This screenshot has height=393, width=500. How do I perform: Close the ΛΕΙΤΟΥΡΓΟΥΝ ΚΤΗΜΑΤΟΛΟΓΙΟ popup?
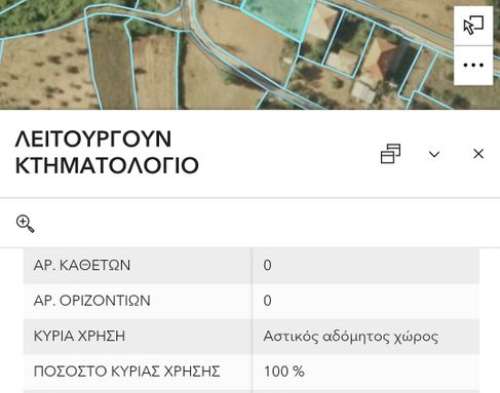click(479, 154)
